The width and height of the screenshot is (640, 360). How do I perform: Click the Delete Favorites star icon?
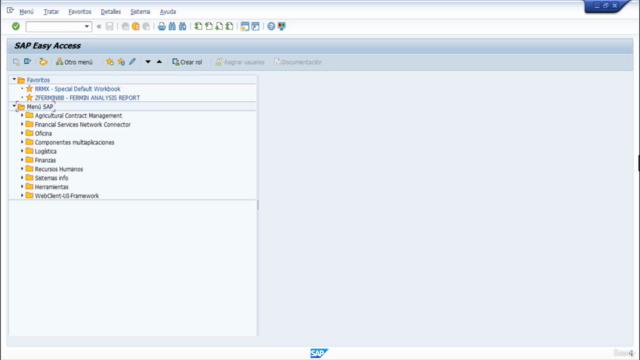pyautogui.click(x=121, y=62)
